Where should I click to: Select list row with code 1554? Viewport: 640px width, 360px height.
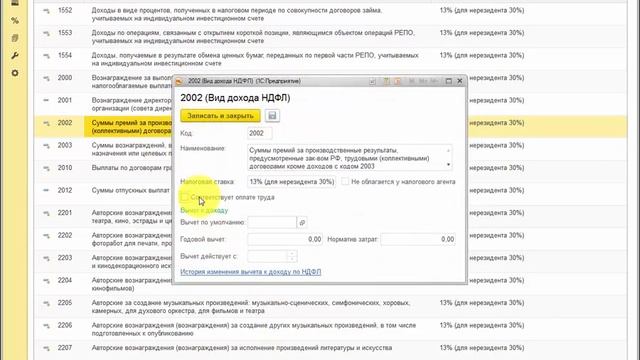click(x=331, y=59)
